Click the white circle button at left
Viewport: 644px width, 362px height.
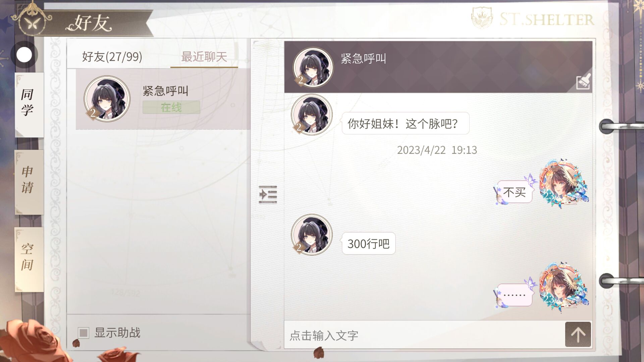coord(24,55)
